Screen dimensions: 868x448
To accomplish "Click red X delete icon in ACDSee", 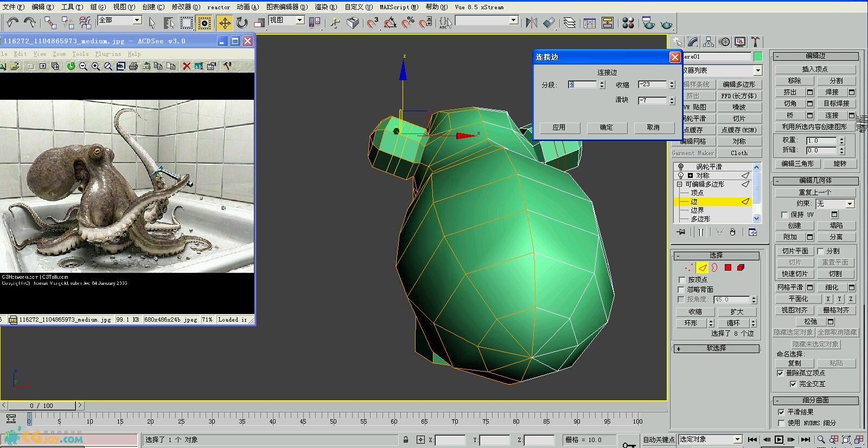I will click(x=187, y=66).
